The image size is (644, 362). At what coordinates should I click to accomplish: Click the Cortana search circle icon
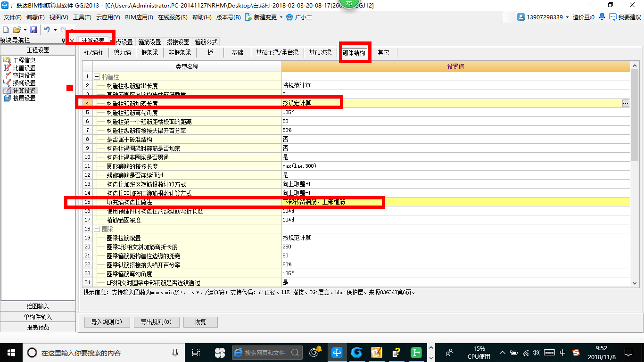[32, 352]
